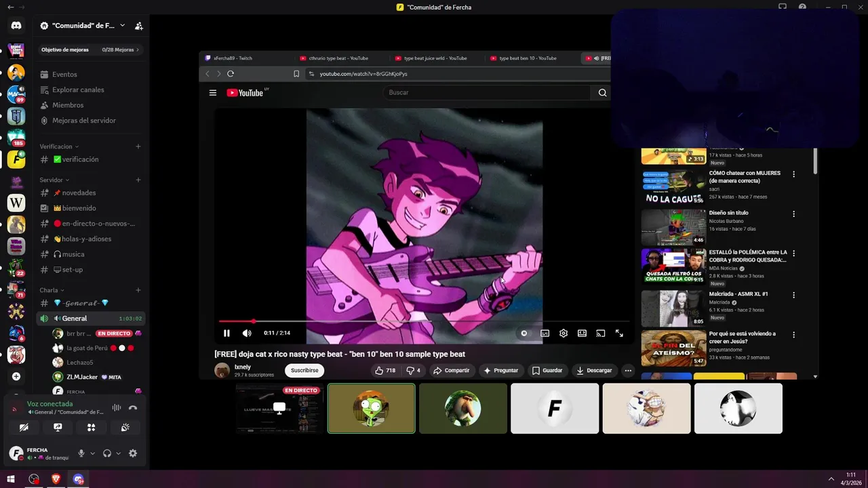Open the soundboard icon

pyautogui.click(x=125, y=428)
